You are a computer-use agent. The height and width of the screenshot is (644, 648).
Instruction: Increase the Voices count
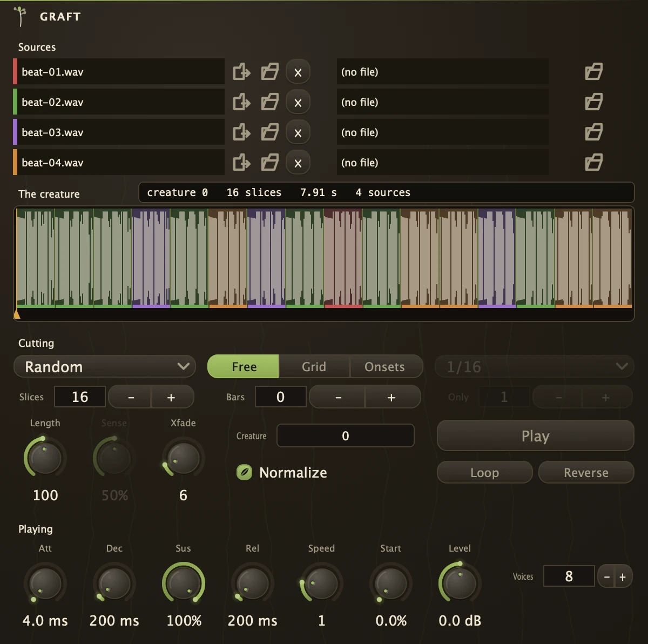click(623, 576)
